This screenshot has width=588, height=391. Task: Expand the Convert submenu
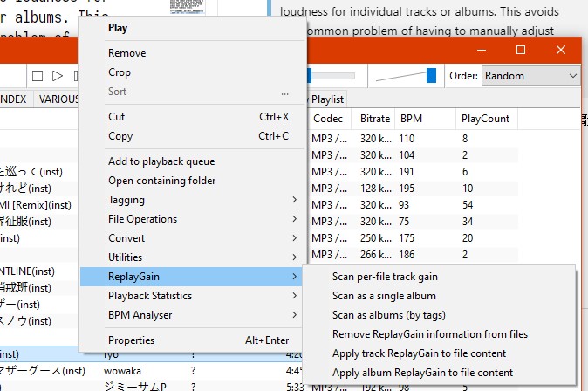[192, 238]
